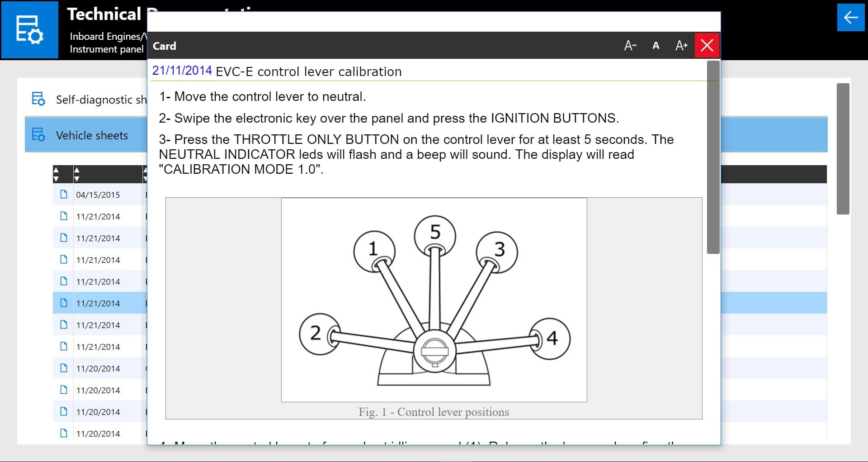Select the highlighted 11/21/2014 date cell
868x462 pixels.
(98, 304)
